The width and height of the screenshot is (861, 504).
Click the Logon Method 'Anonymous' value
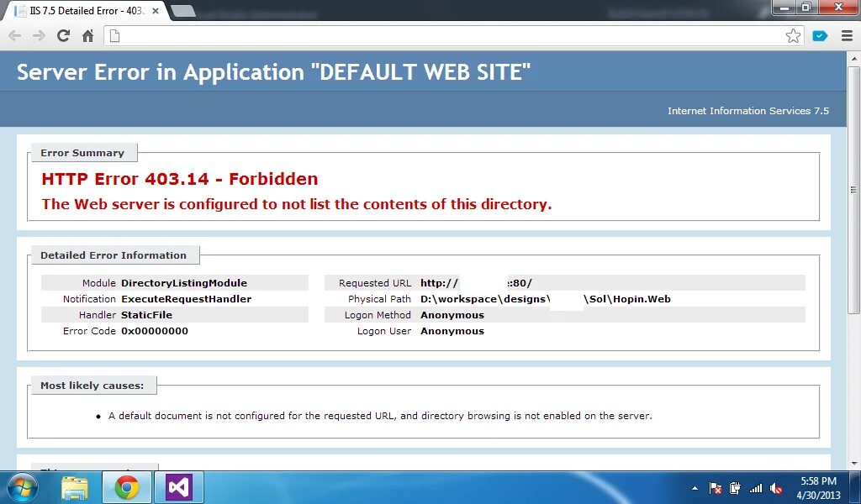click(x=452, y=315)
